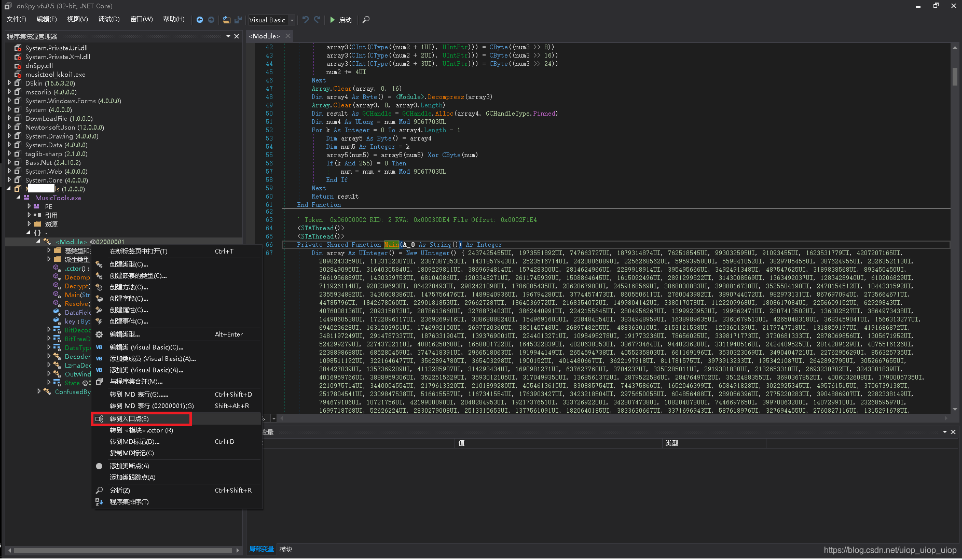Expand the DSkin assembly node

[9, 83]
